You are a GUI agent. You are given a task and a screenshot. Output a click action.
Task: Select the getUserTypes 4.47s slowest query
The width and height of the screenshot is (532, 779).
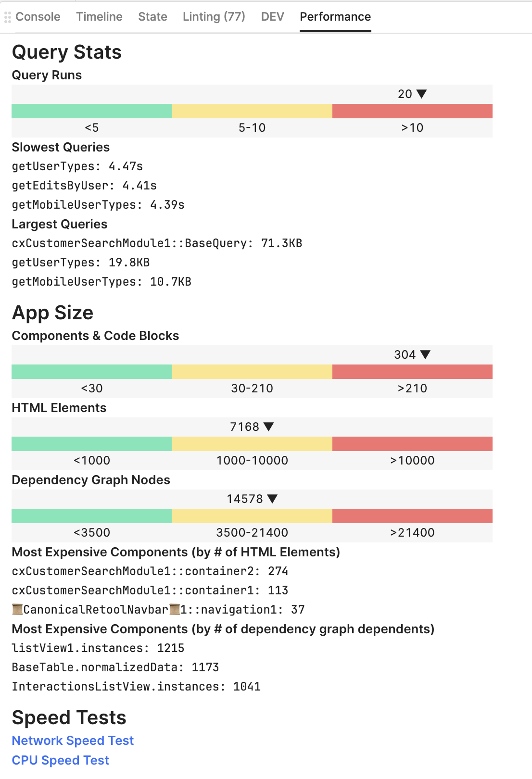(77, 166)
